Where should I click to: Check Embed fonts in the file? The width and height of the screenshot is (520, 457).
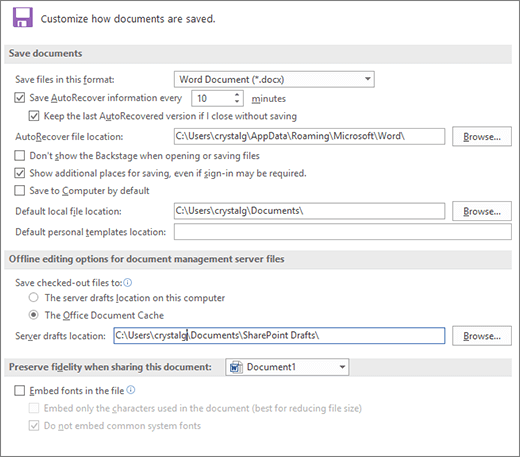tap(19, 390)
